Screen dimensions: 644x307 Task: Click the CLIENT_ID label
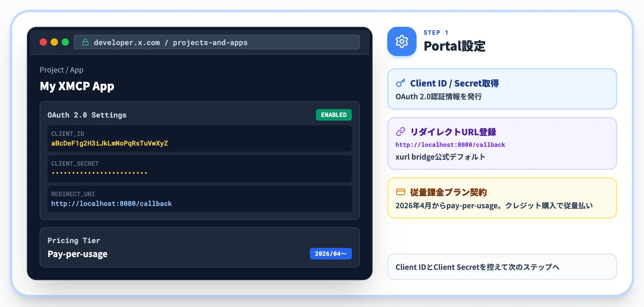click(68, 134)
